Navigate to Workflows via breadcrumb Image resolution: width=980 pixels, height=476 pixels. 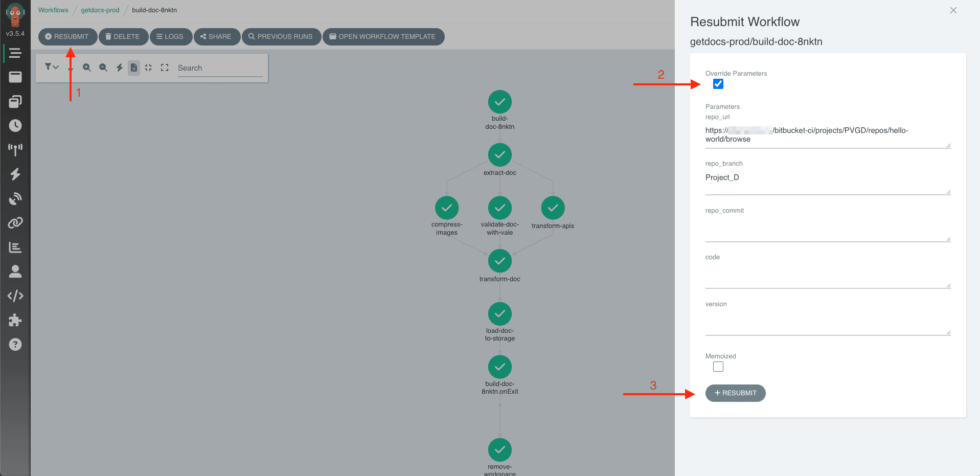[53, 10]
